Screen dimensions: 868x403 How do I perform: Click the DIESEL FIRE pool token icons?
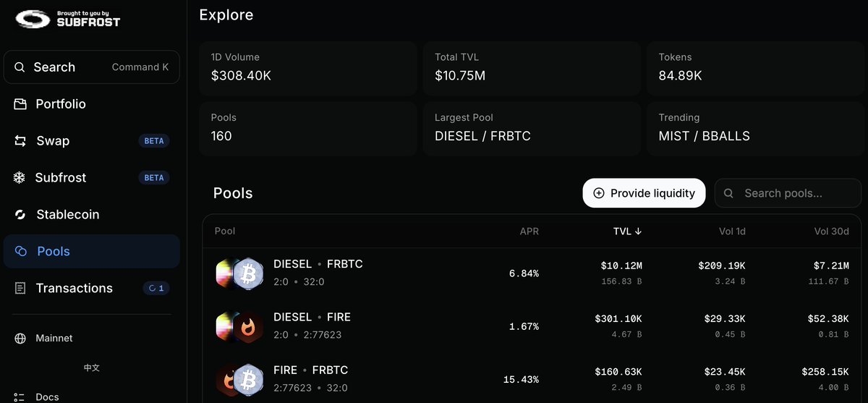pyautogui.click(x=239, y=327)
